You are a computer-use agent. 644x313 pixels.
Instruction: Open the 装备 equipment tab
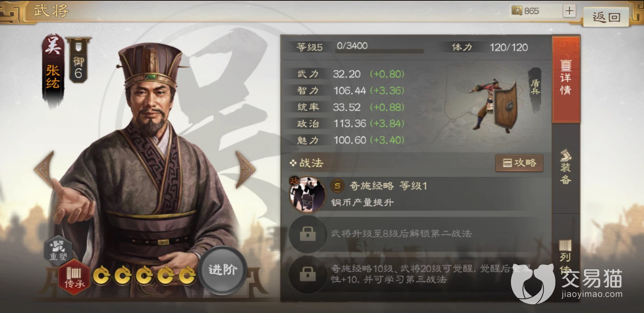click(566, 167)
